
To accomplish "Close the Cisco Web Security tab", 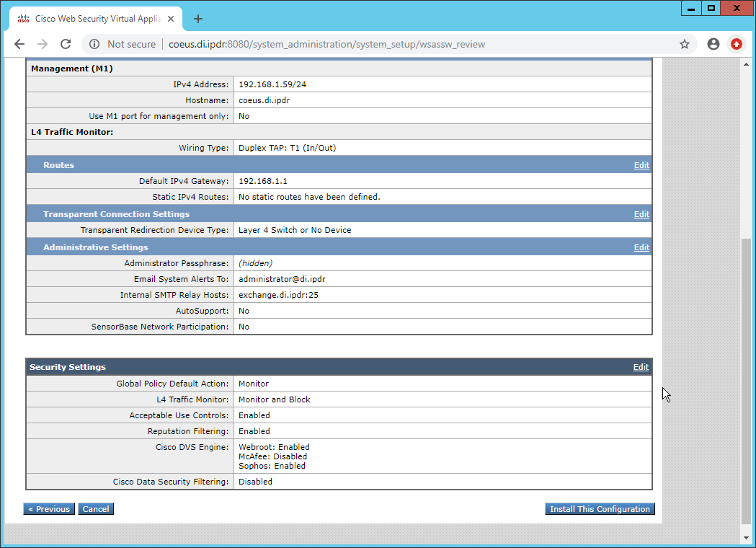I will 171,19.
